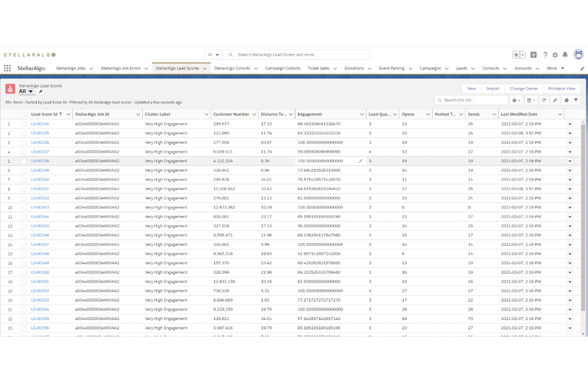588x382 pixels.
Task: Open Cluster Label column options menu
Action: tap(206, 115)
